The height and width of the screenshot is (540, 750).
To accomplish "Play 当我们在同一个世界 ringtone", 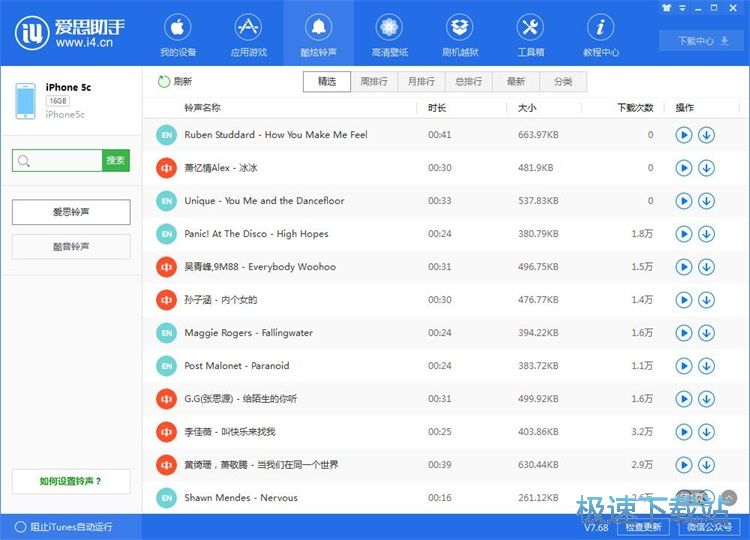I will pyautogui.click(x=684, y=465).
